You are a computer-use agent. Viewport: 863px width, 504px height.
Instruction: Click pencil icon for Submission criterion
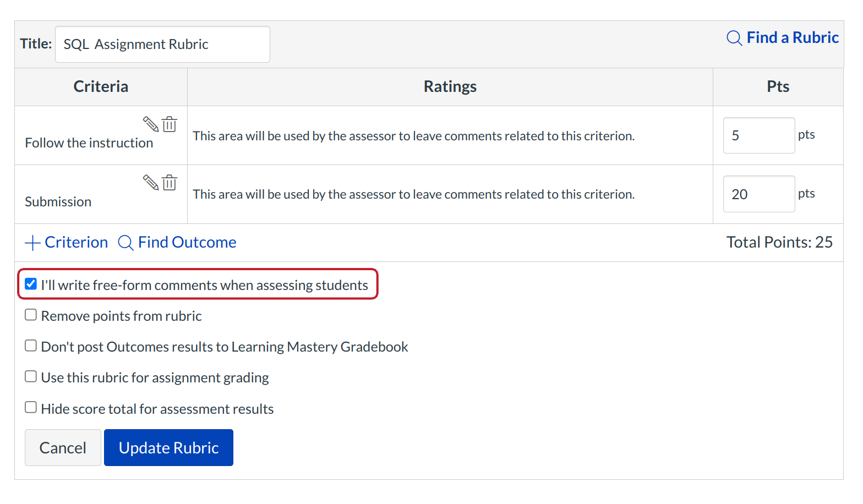[x=150, y=182]
